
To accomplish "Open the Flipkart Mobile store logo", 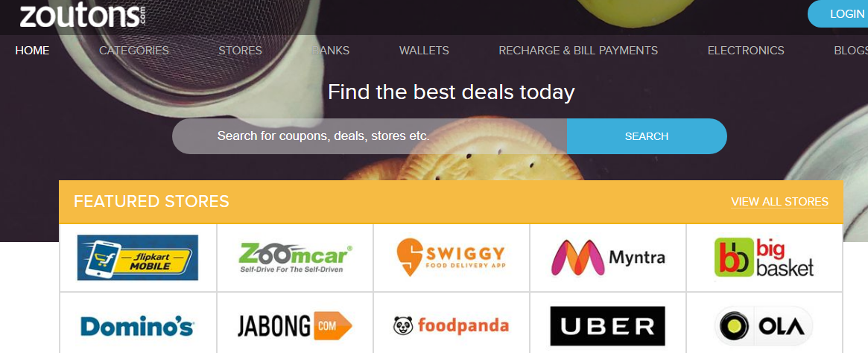I will 137,258.
